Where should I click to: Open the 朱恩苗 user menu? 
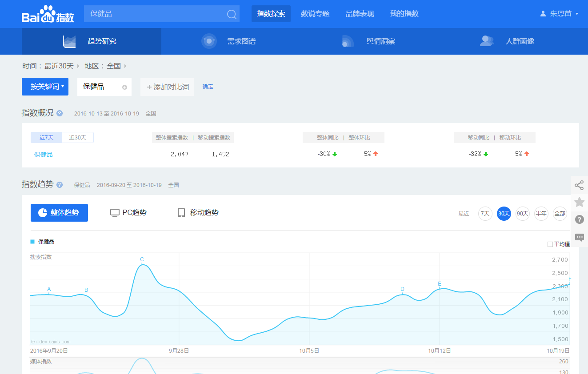[560, 14]
